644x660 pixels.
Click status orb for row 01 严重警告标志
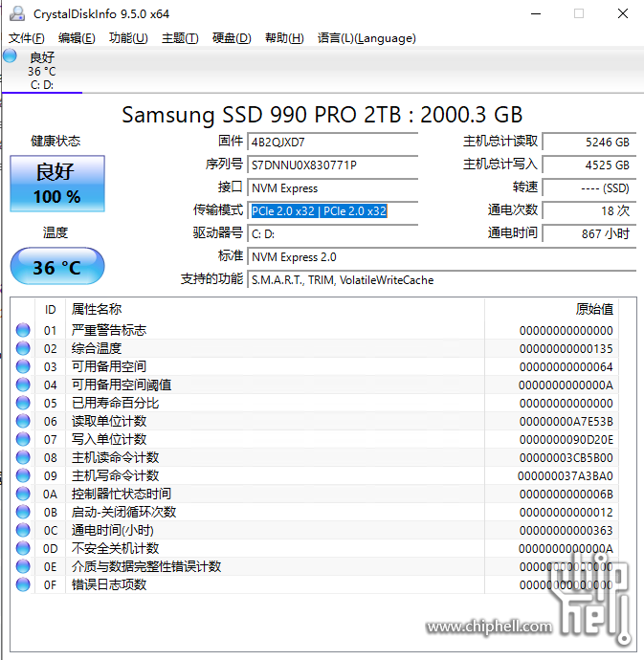pyautogui.click(x=23, y=330)
